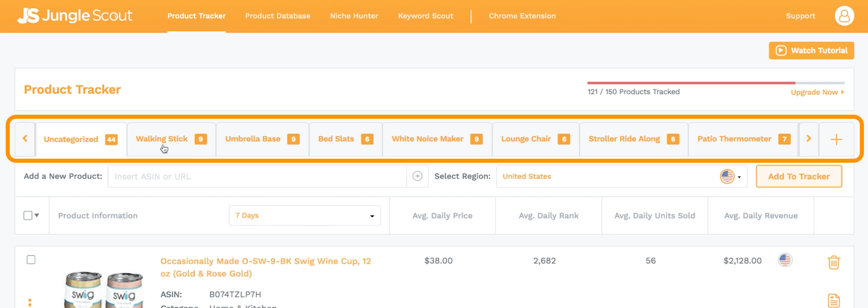Go to Product Database
The width and height of the screenshot is (868, 308).
click(x=278, y=16)
